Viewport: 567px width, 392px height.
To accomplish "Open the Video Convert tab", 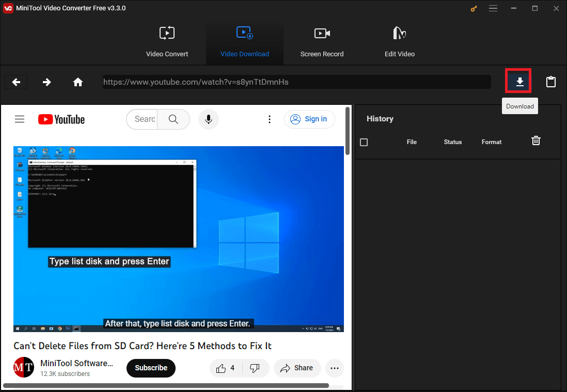I will pyautogui.click(x=167, y=42).
